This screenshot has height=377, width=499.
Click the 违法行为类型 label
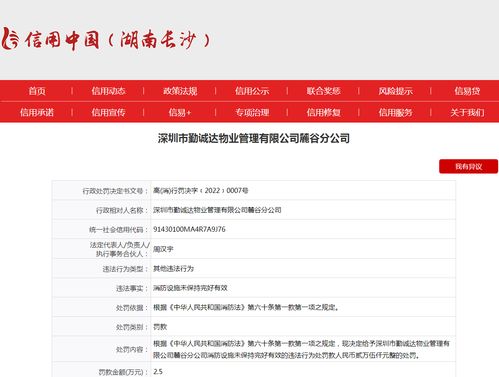[125, 269]
